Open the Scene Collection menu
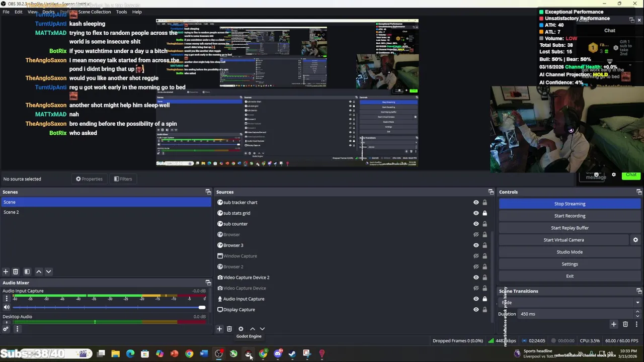The image size is (644, 362). coord(94,12)
